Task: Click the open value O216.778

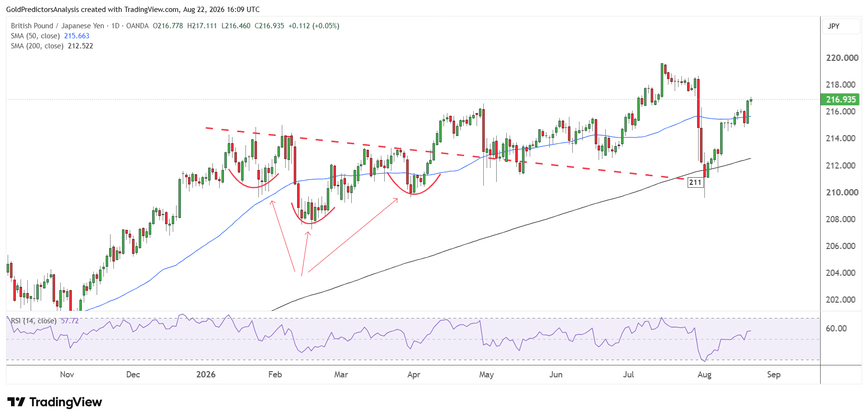Action: point(168,26)
